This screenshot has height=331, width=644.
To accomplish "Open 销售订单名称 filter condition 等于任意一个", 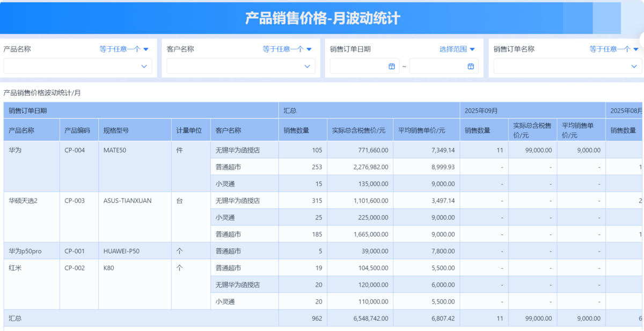I will point(614,49).
